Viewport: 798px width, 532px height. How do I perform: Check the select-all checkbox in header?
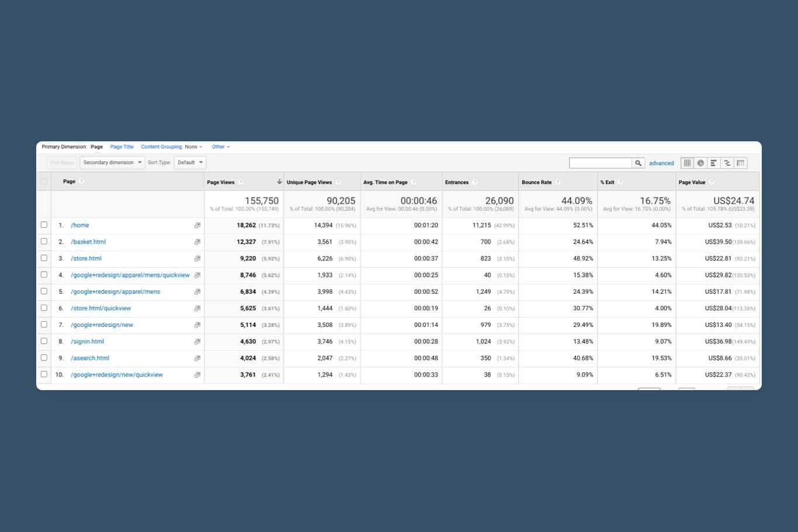tap(44, 181)
